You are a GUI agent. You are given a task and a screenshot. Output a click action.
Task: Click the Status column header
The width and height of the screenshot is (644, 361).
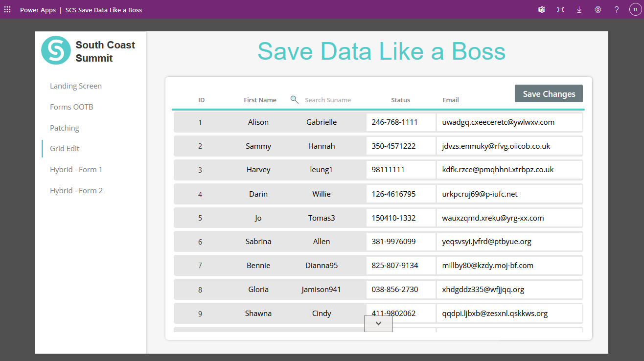[x=400, y=100]
